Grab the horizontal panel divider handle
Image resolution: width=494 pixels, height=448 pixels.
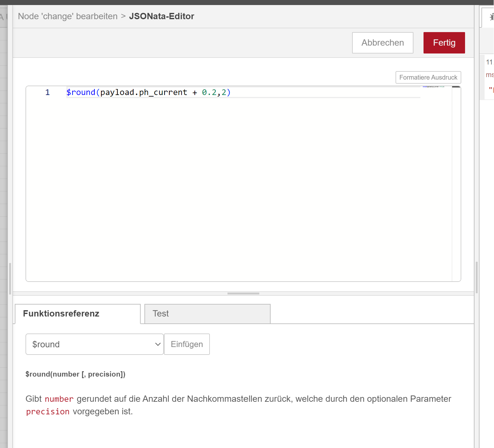[x=243, y=294]
